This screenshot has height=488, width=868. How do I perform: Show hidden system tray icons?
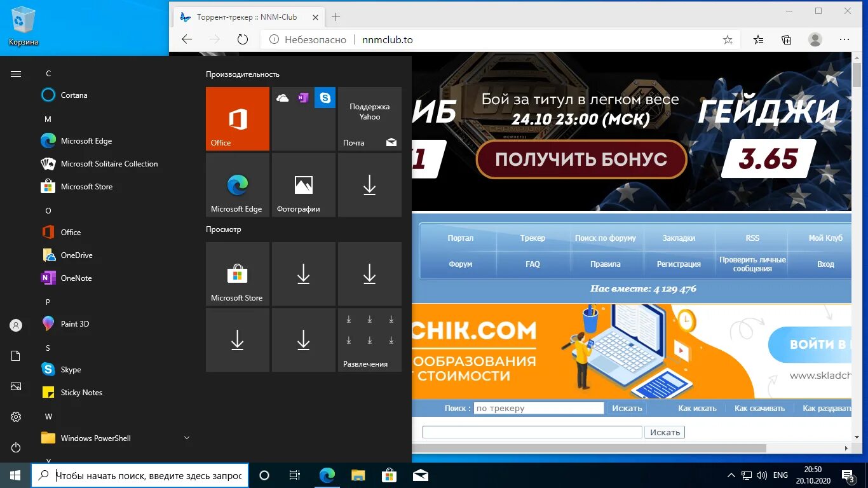(731, 475)
